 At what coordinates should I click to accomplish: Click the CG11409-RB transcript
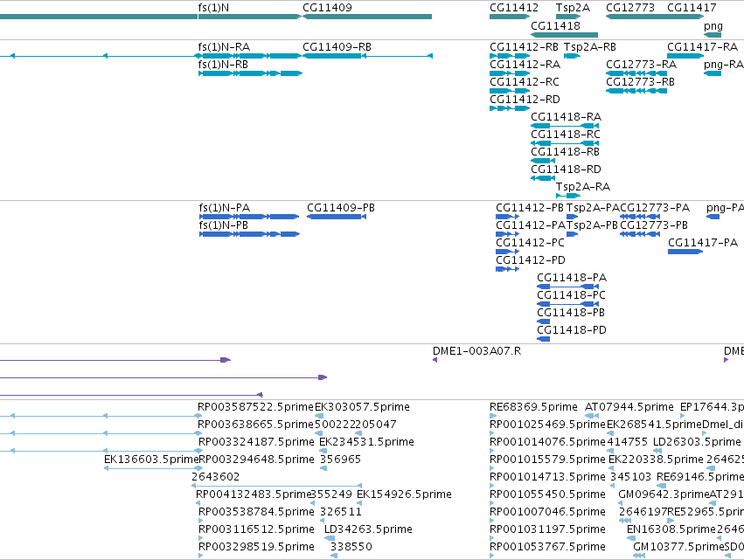[368, 56]
